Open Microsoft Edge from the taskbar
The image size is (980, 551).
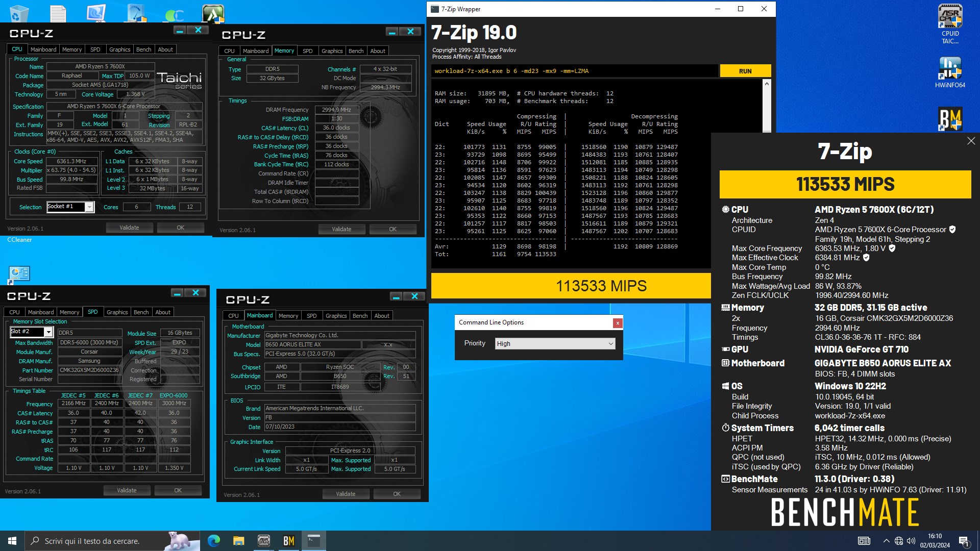pyautogui.click(x=213, y=541)
